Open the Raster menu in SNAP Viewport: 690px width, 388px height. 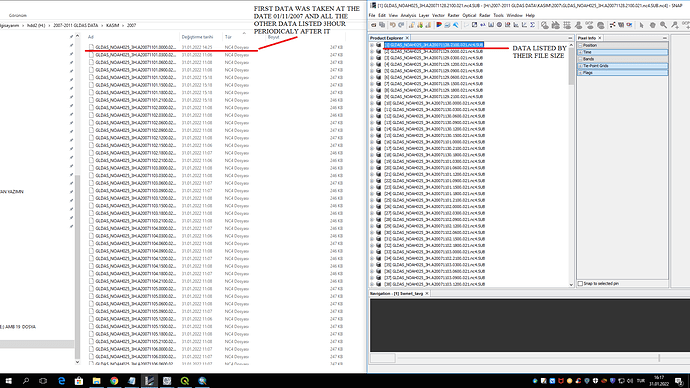(x=453, y=15)
